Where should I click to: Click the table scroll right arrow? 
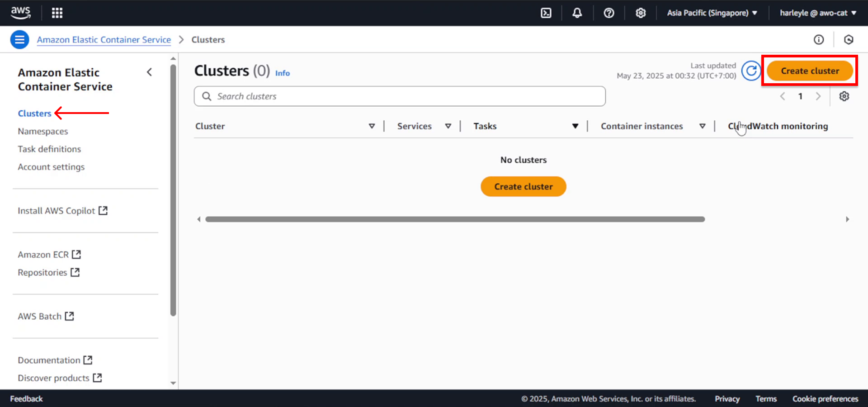click(848, 219)
